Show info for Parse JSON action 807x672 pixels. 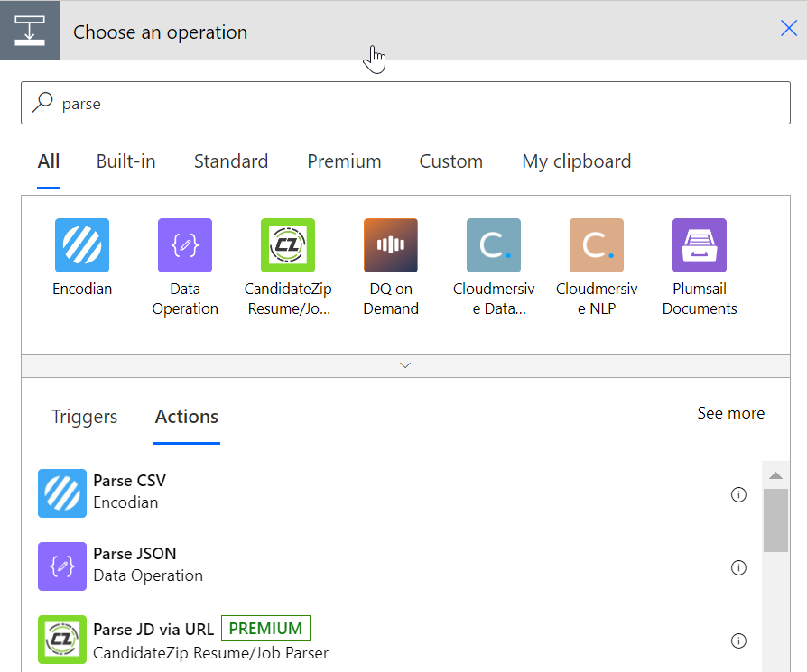[738, 567]
